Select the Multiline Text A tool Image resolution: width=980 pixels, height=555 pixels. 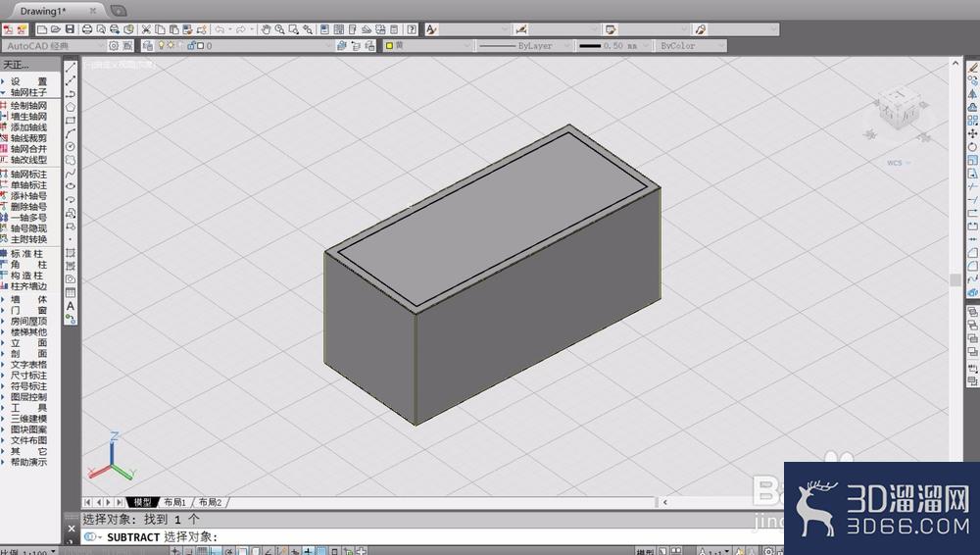pos(71,306)
